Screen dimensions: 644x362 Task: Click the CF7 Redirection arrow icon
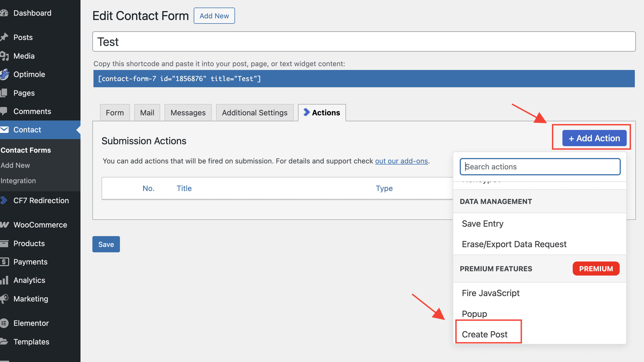click(4, 200)
